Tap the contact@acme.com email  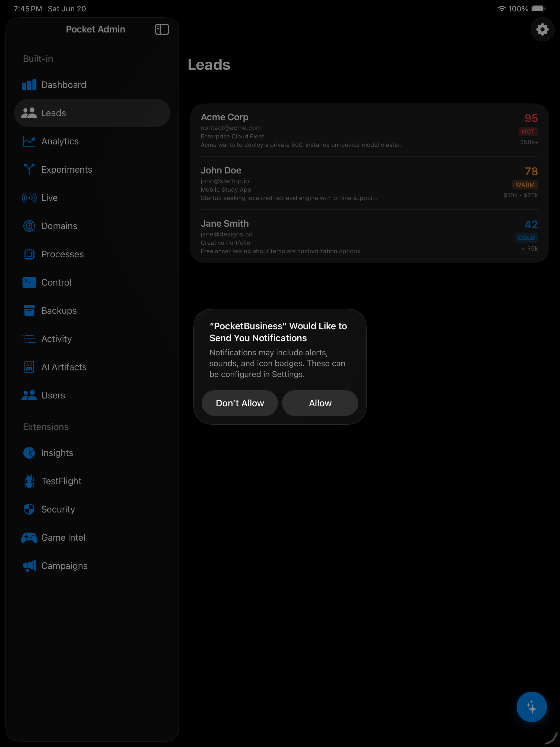click(231, 128)
